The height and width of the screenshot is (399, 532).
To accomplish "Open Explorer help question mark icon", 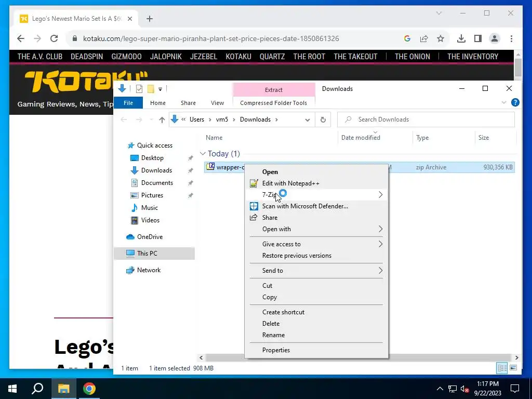I will tap(515, 102).
